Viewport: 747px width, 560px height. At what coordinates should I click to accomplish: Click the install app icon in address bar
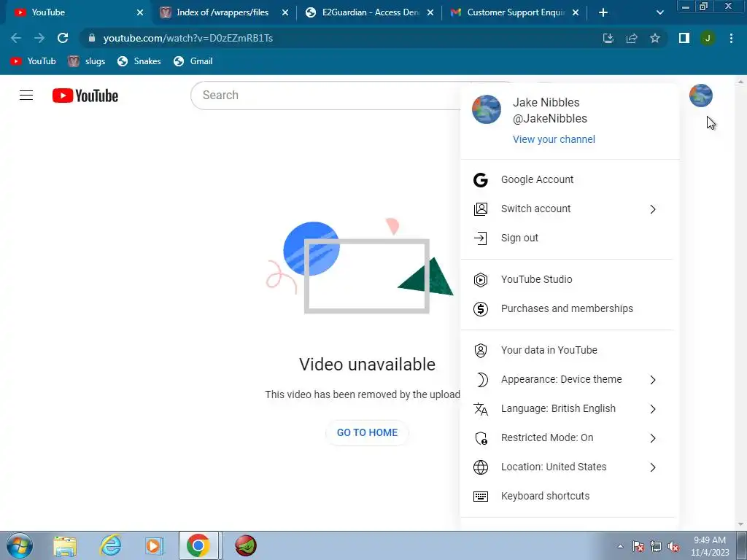click(608, 38)
